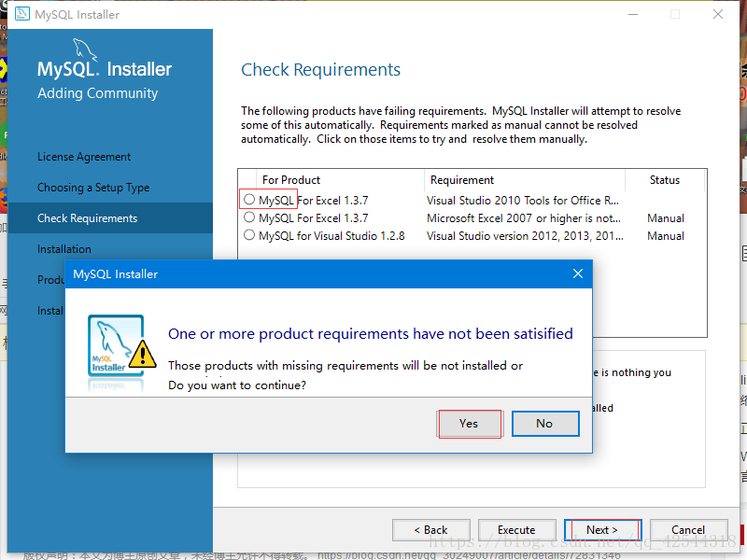The image size is (747, 560).
Task: Click the < Back button
Action: (431, 529)
